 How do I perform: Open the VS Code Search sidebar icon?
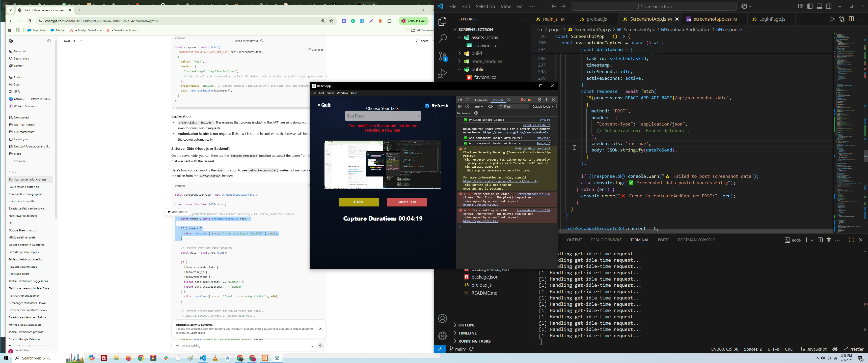[442, 39]
